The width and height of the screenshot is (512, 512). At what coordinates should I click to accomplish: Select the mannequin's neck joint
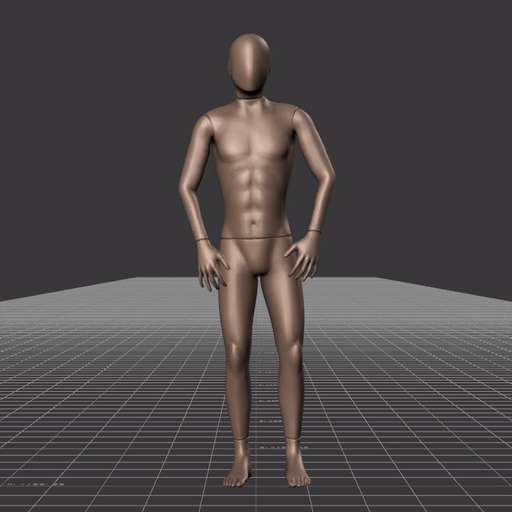251,98
